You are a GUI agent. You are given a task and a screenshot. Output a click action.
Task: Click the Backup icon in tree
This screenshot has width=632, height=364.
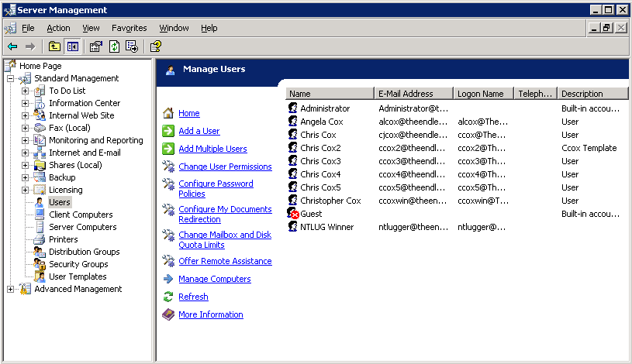pos(40,177)
